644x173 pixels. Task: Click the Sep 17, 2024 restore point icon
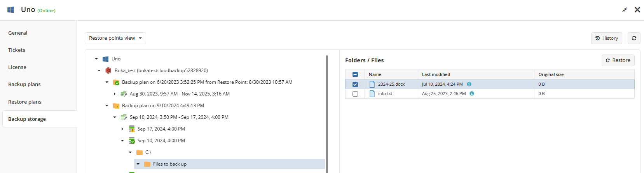coord(132,129)
